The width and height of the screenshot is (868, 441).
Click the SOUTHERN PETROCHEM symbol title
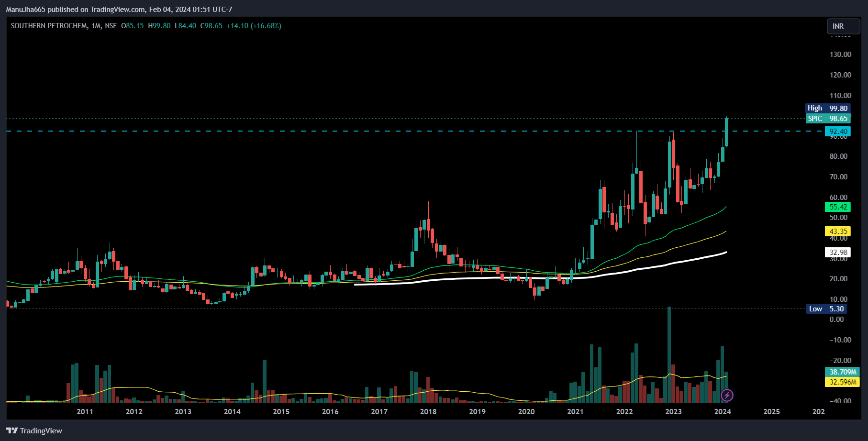pyautogui.click(x=49, y=26)
